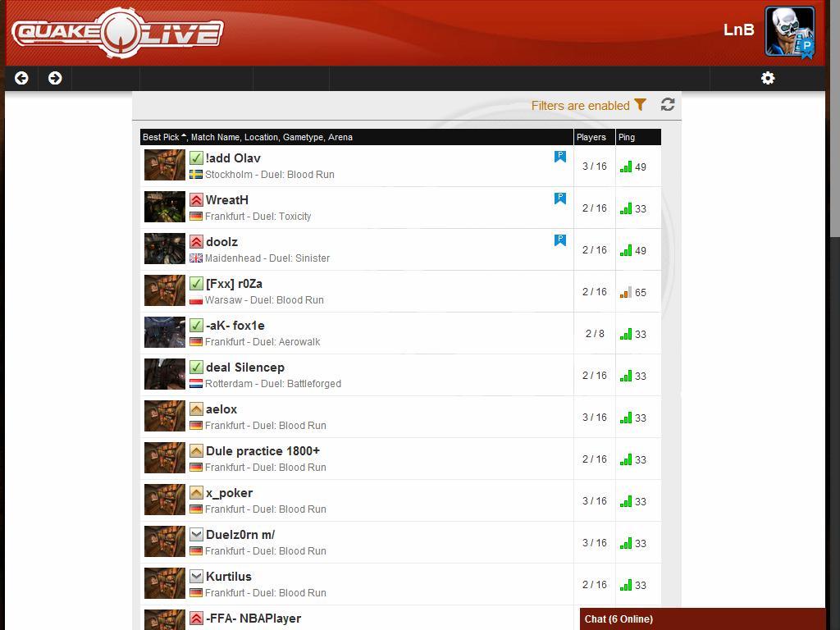840x630 pixels.
Task: Click 'Rotterdam - Duel: Battleforged' text
Action: pyautogui.click(x=273, y=384)
